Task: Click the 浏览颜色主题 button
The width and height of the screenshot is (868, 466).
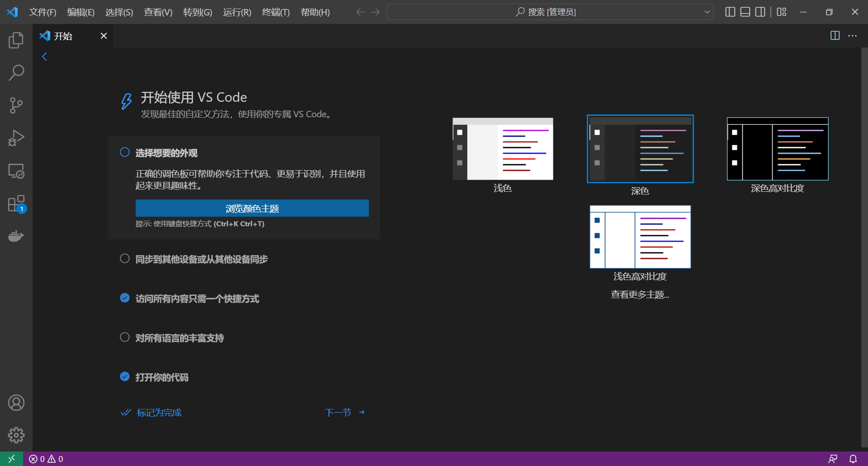Action: click(252, 208)
